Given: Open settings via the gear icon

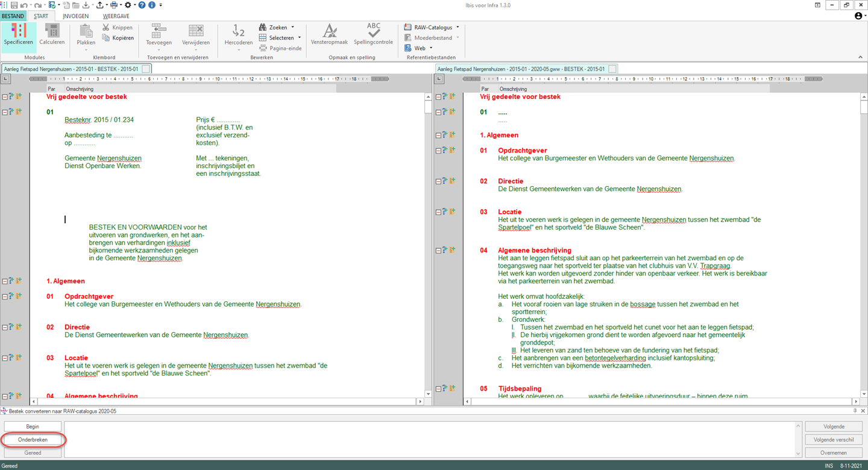Looking at the screenshot, I should [128, 5].
